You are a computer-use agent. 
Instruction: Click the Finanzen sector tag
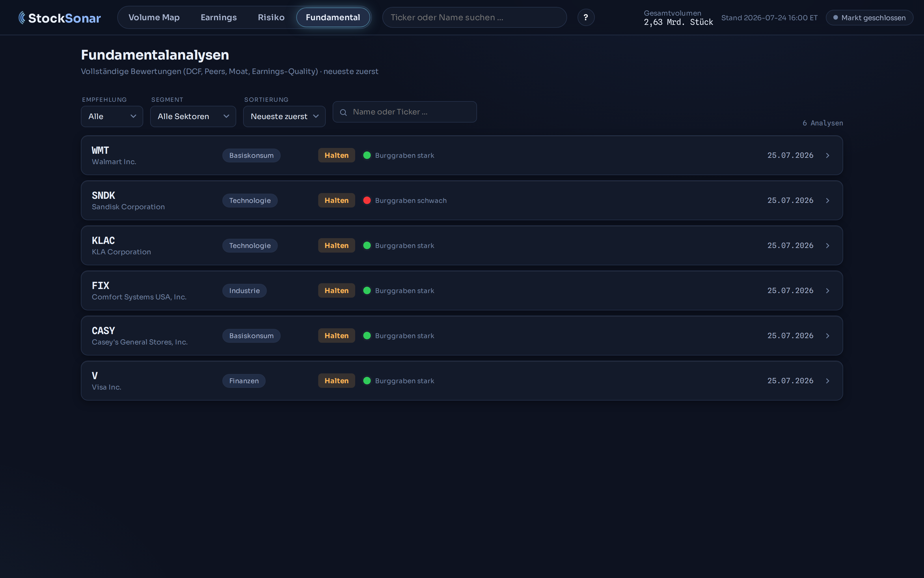tap(244, 381)
